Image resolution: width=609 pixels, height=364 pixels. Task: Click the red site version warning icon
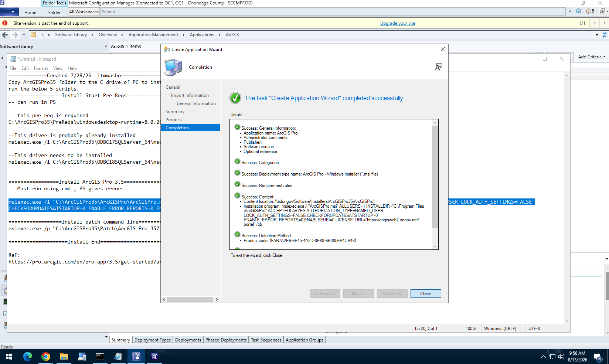coord(5,23)
